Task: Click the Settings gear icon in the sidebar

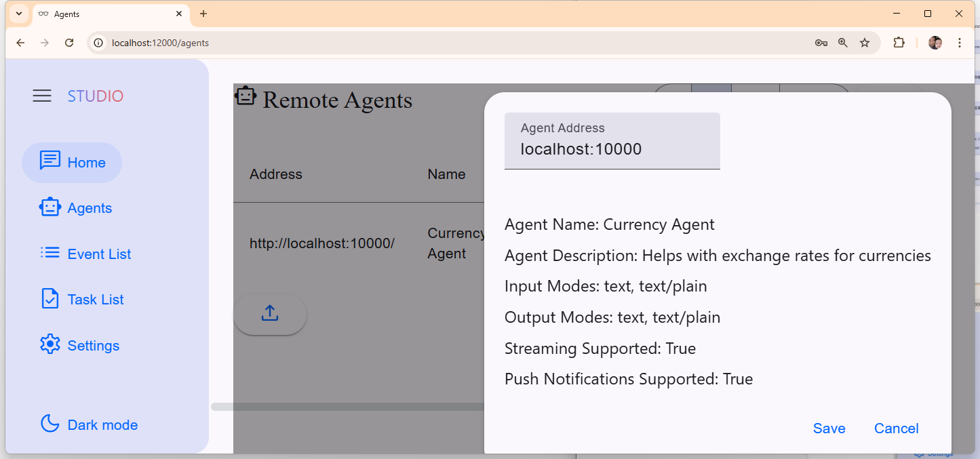Action: click(50, 344)
